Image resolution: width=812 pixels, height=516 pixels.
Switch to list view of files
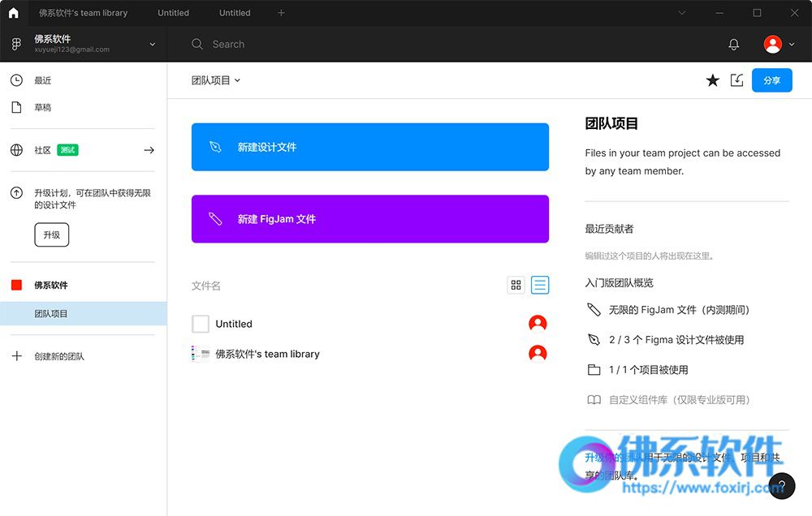click(x=540, y=285)
